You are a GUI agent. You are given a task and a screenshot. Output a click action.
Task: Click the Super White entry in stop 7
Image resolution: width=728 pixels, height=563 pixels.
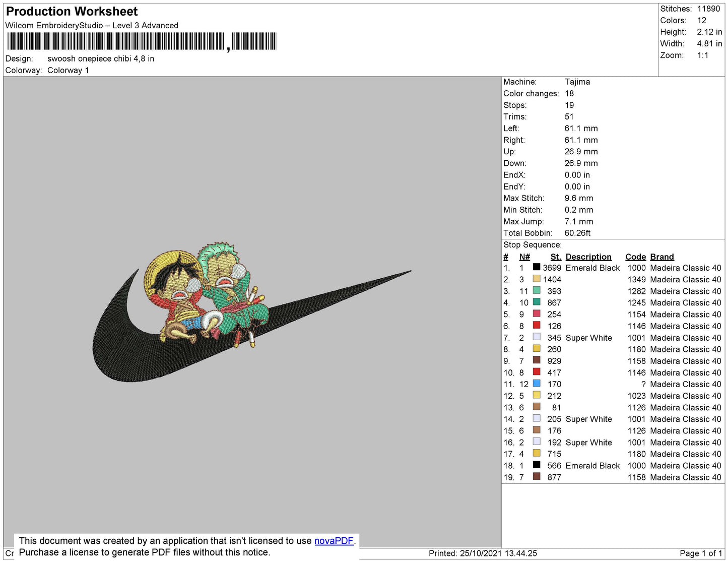tap(588, 338)
